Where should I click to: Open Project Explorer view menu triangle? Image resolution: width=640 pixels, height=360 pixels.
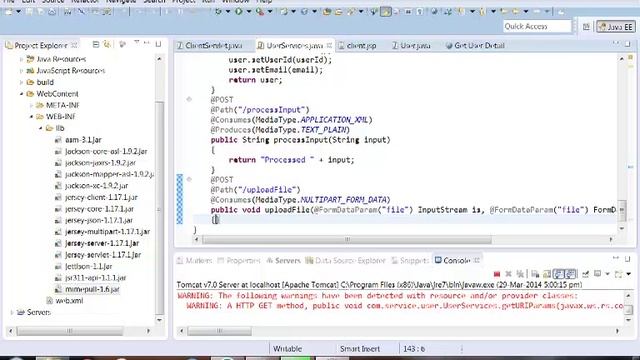coord(136,43)
